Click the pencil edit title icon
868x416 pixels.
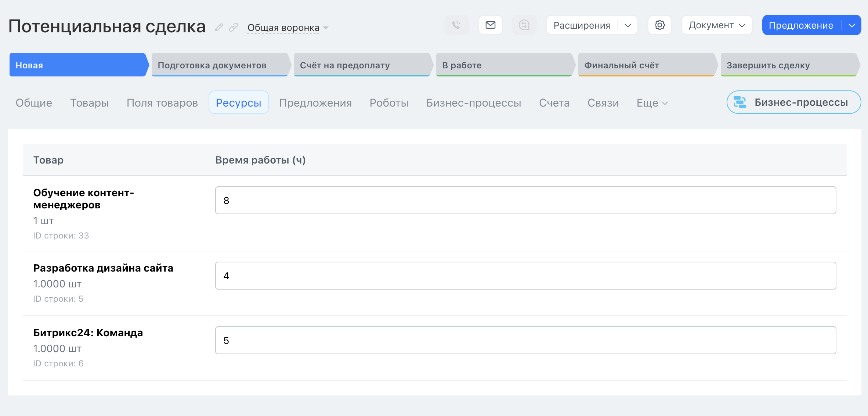(x=219, y=27)
